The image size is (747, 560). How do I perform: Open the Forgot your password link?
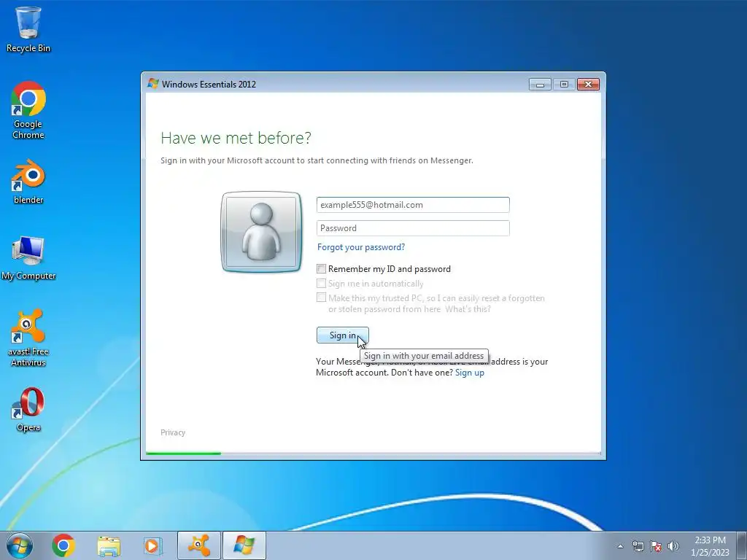(361, 247)
